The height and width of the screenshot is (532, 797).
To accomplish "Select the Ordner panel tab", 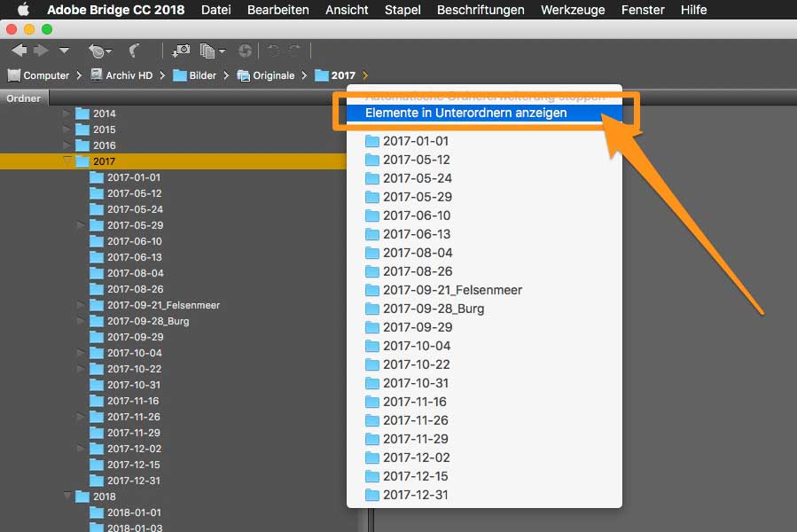I will 23,98.
